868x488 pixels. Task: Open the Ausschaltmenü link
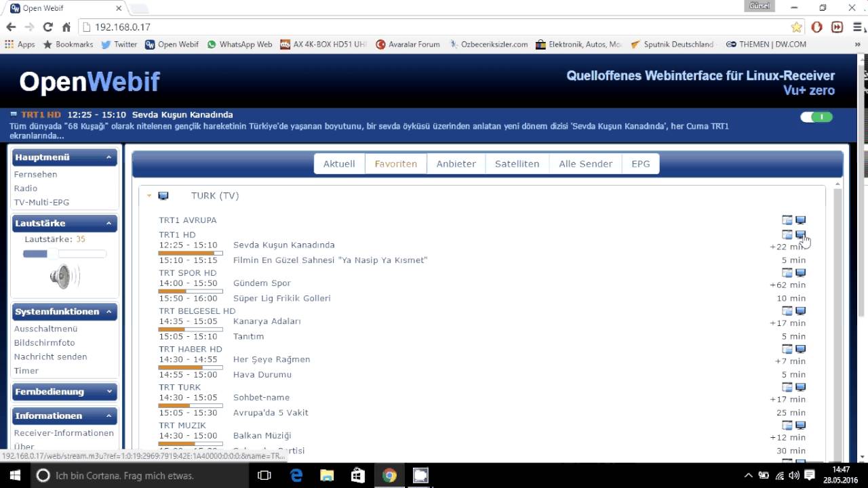(46, 329)
